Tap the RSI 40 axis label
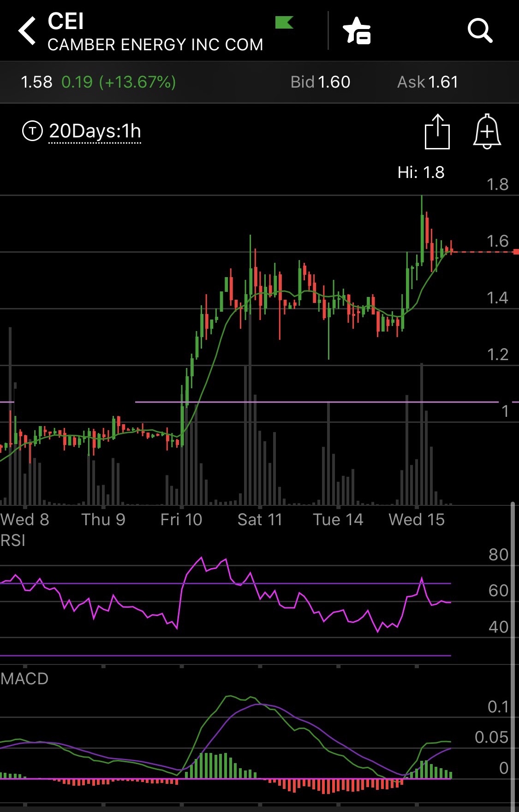 pyautogui.click(x=499, y=627)
